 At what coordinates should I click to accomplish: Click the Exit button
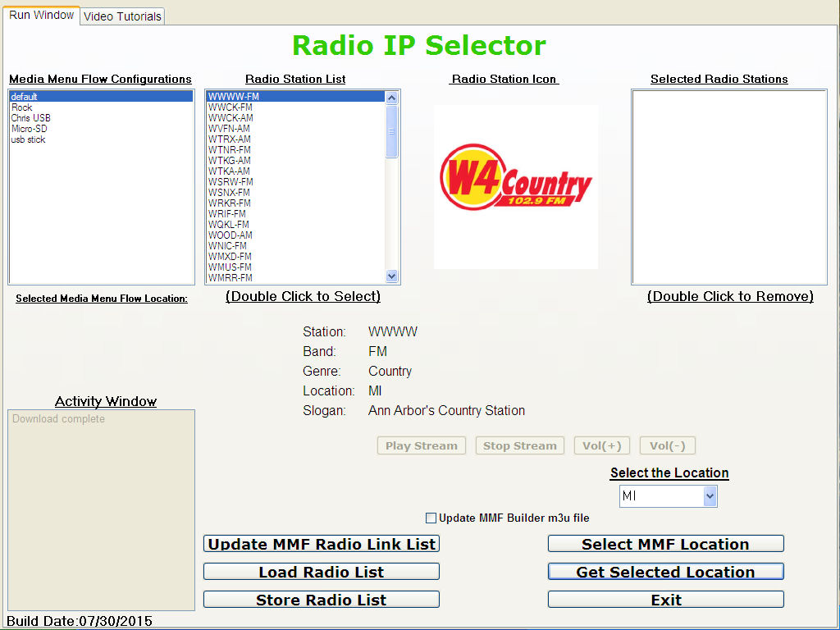(666, 600)
